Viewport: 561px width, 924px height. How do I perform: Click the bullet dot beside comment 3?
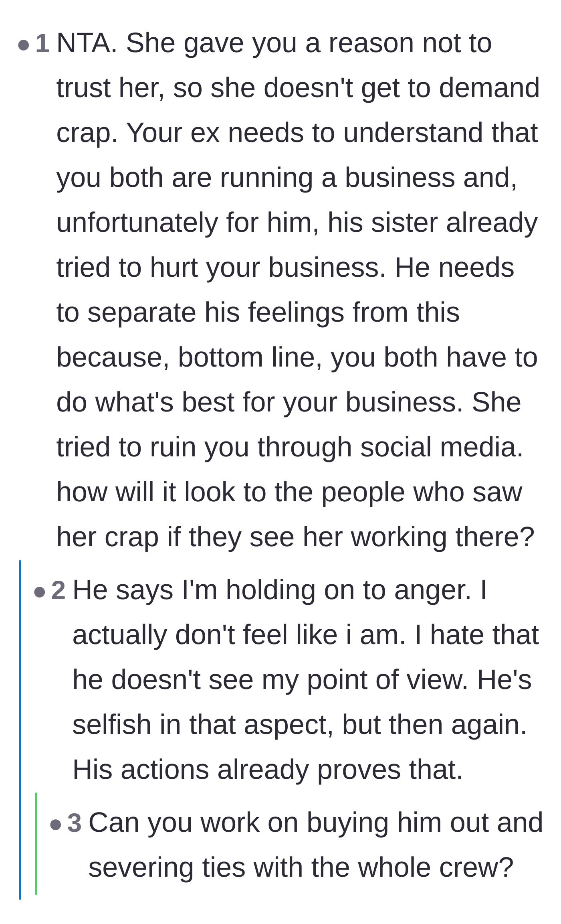coord(56,825)
